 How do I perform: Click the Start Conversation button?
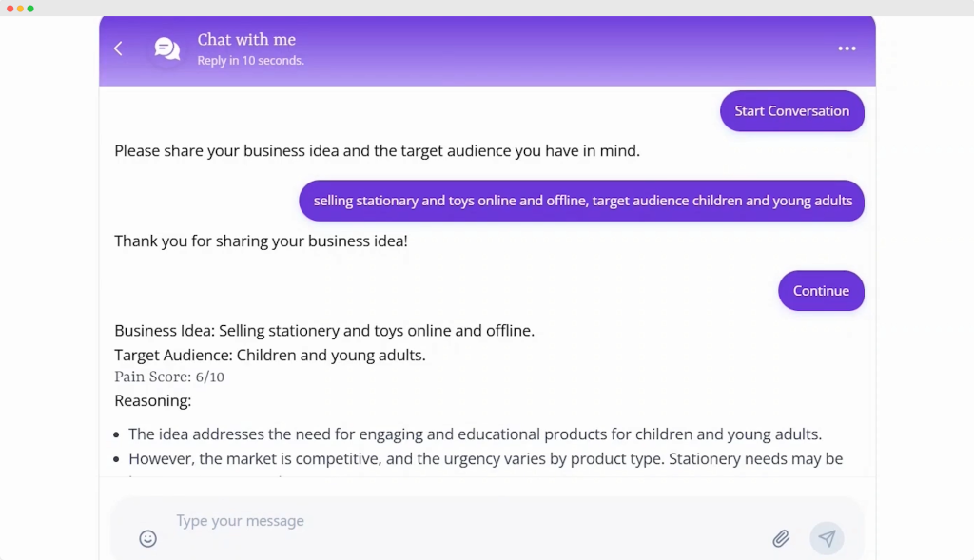pos(791,111)
